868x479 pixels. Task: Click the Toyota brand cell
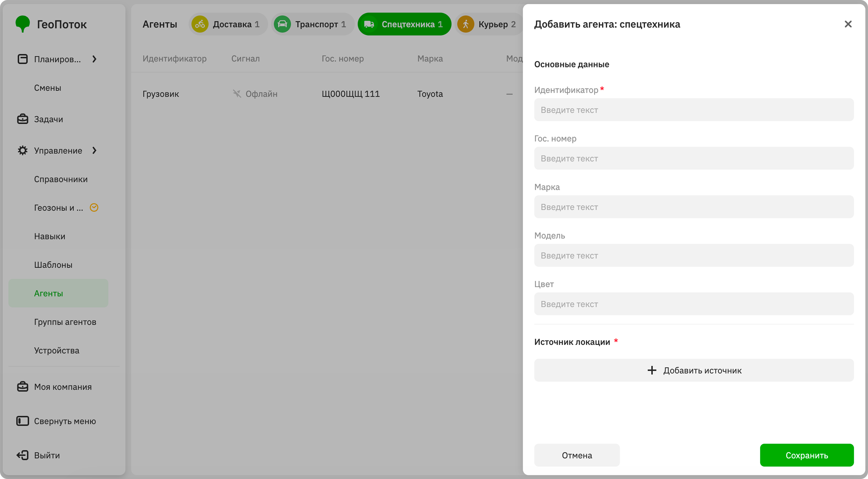click(x=430, y=94)
